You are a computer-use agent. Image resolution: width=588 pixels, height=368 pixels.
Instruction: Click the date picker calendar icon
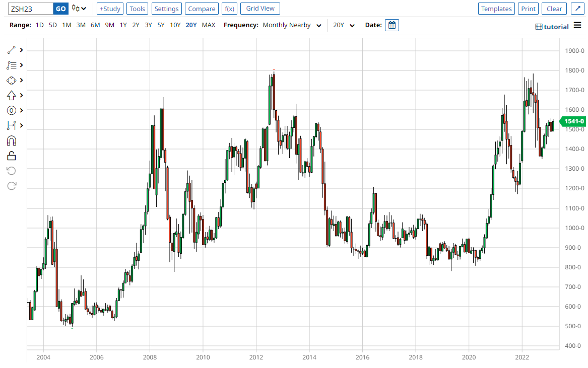(392, 25)
